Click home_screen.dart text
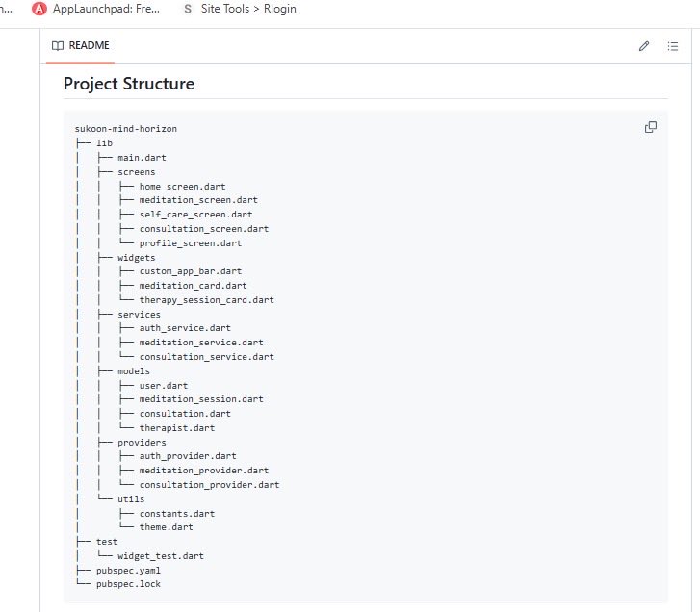 point(183,186)
